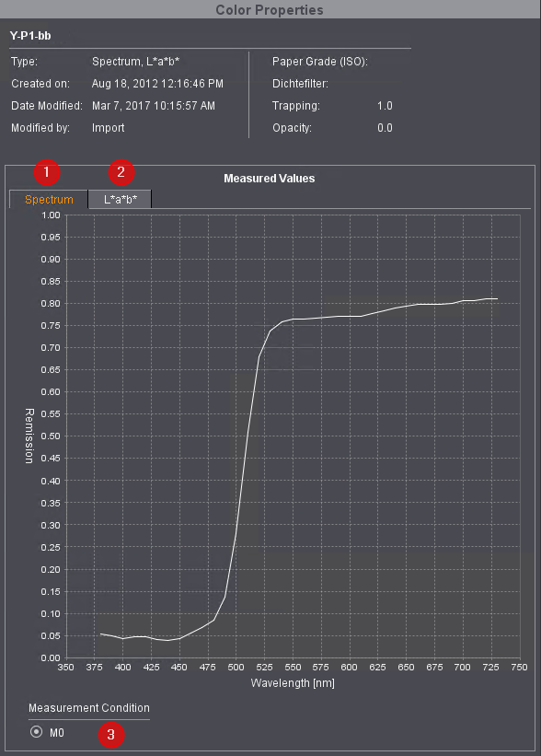Open the L*a*b* tab

click(121, 200)
